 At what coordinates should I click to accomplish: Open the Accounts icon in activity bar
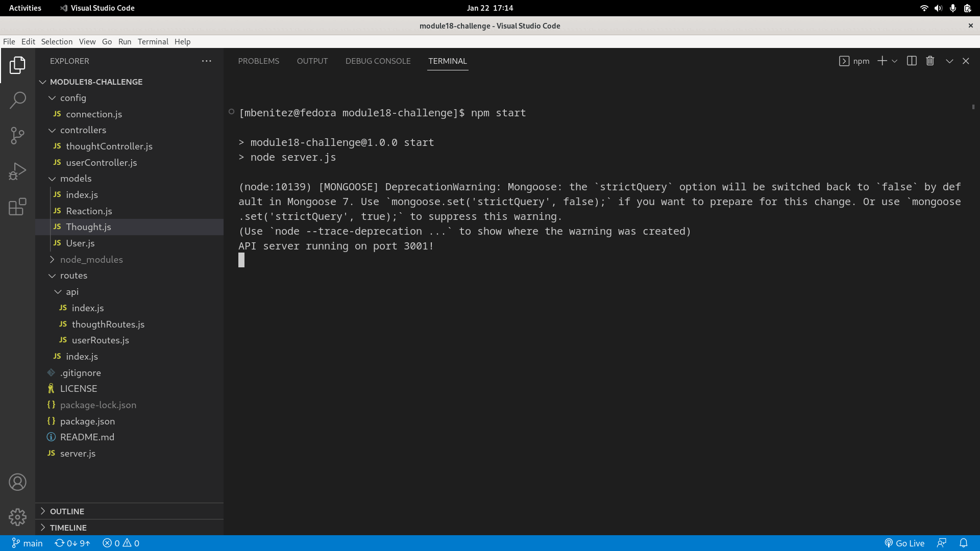(17, 482)
